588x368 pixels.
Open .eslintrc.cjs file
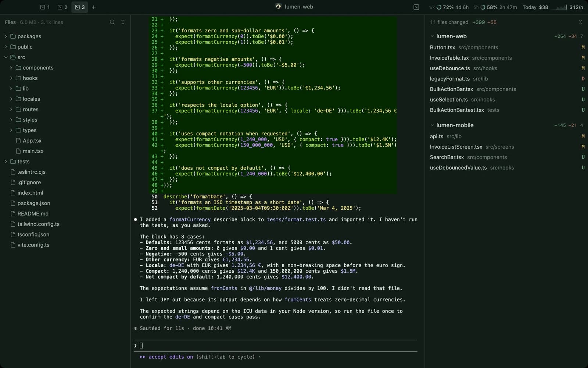65,172
